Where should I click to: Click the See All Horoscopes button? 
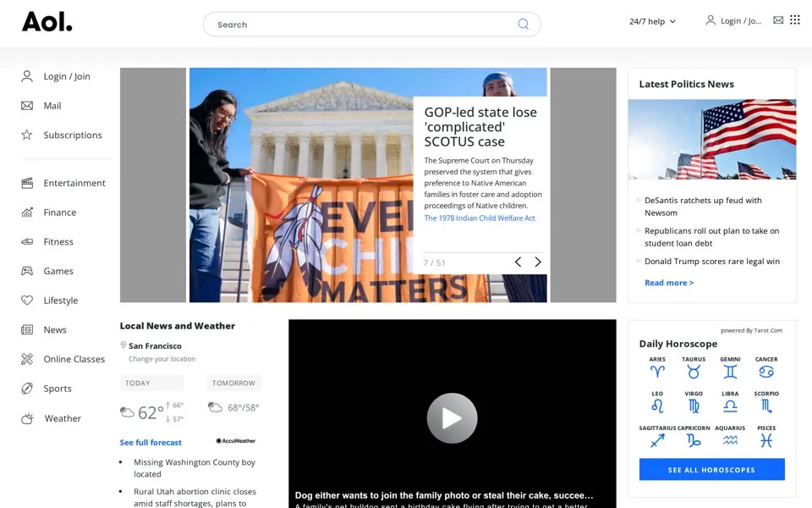tap(711, 469)
